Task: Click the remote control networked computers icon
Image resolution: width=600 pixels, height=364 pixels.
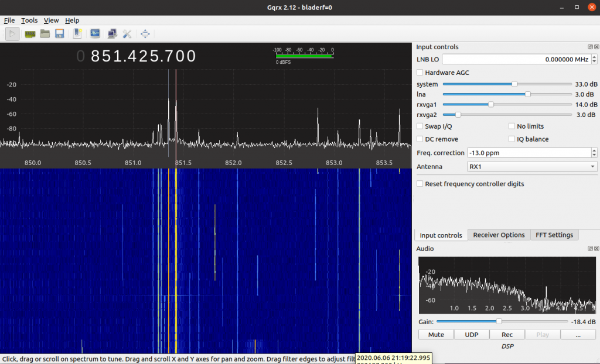Action: coord(112,33)
